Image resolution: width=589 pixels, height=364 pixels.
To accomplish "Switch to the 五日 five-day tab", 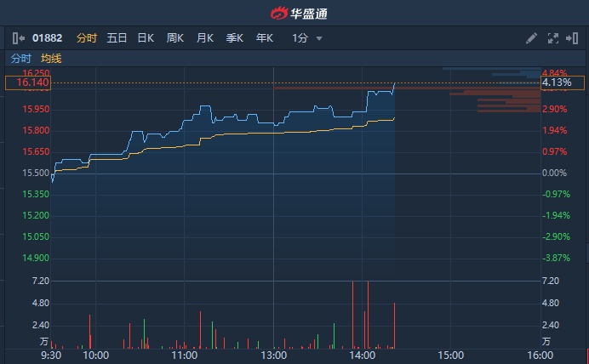I will coord(117,38).
